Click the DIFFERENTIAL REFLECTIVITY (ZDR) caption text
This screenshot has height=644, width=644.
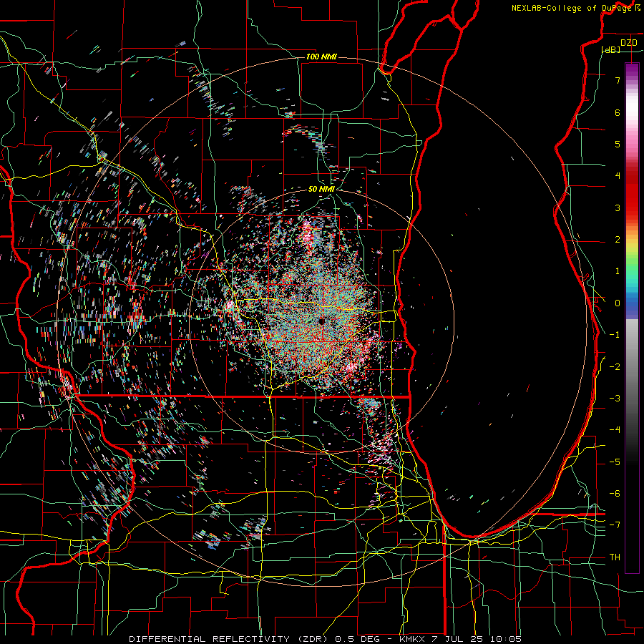click(x=228, y=639)
